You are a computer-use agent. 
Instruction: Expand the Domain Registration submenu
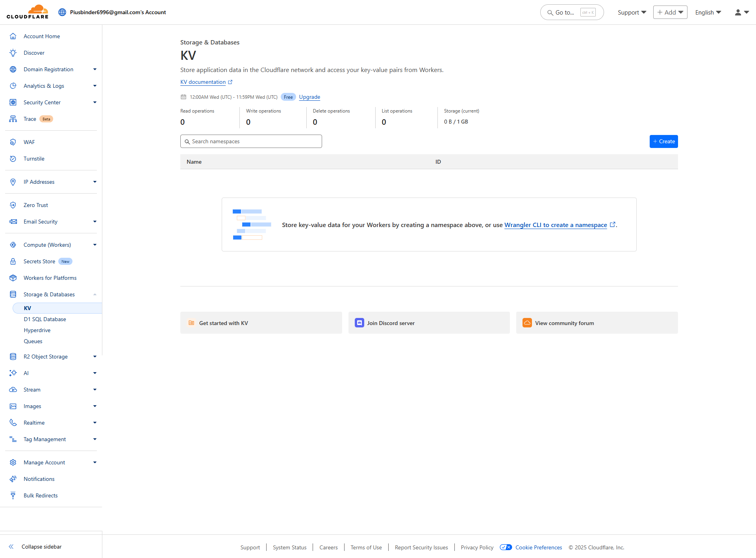[95, 69]
